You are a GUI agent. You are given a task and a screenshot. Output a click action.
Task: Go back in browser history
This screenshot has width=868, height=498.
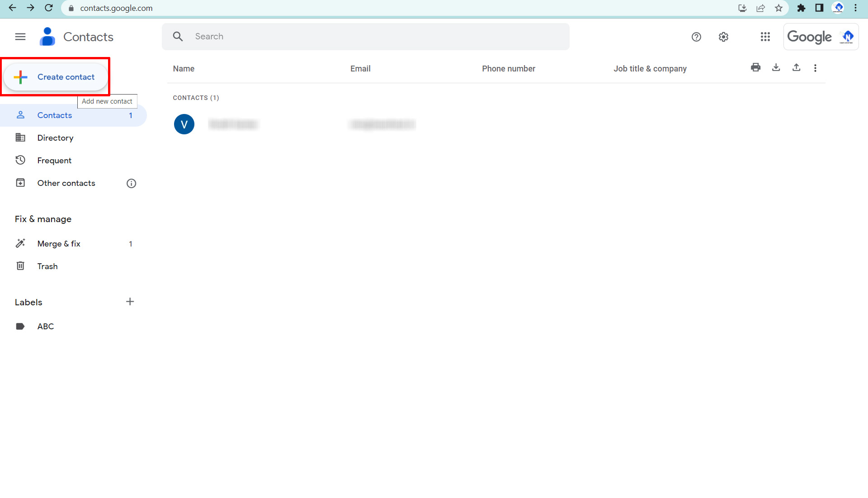12,8
